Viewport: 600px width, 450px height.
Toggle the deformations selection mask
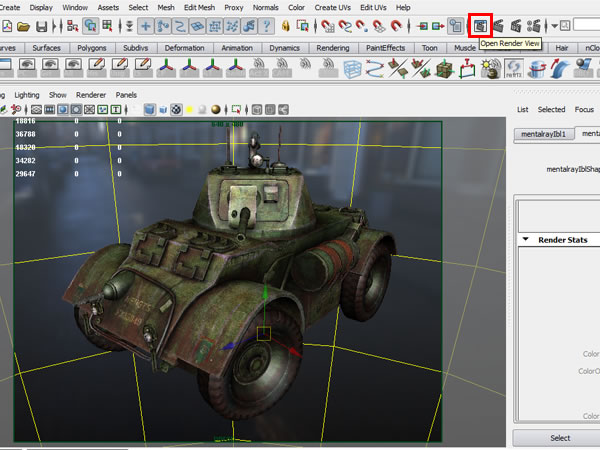point(215,26)
